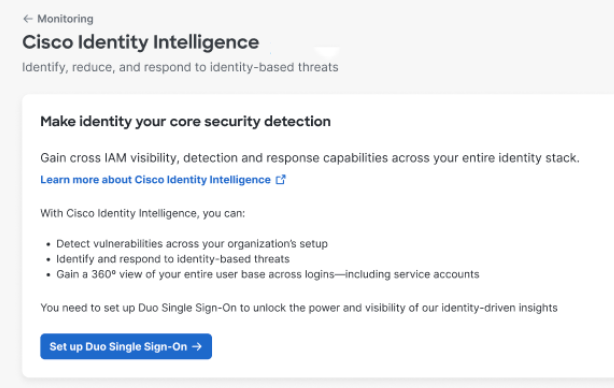Click the bullet marker before Gain a 360° view
The height and width of the screenshot is (388, 614).
(48, 275)
